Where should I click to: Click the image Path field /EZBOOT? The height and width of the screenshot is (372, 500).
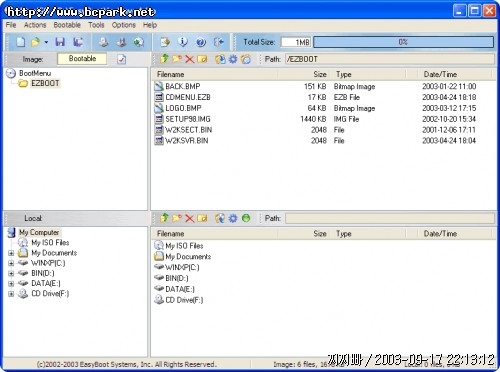click(x=390, y=59)
